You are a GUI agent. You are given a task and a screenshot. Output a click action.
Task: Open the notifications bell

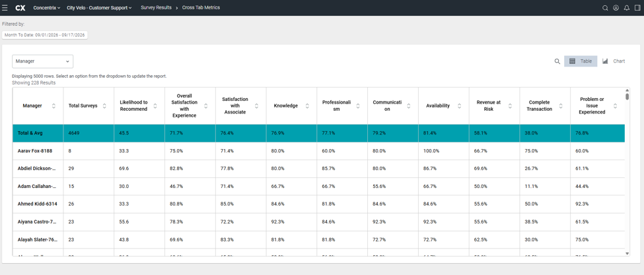tap(627, 8)
